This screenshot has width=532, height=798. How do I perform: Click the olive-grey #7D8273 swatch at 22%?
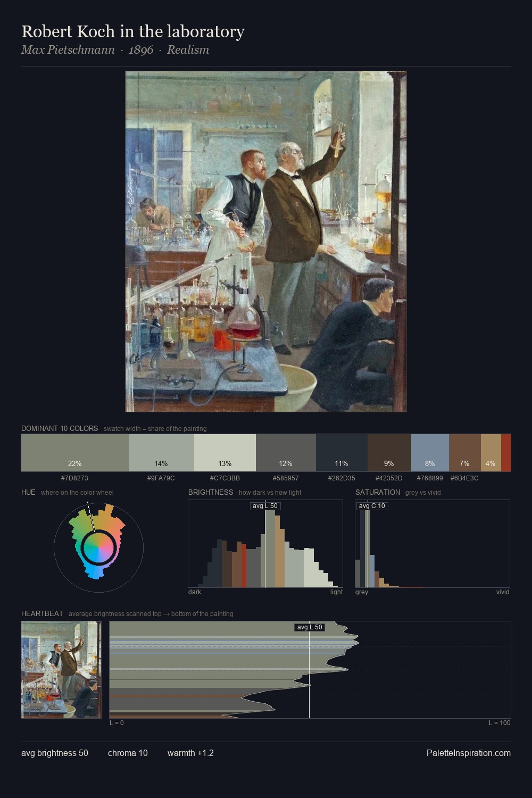tap(75, 453)
